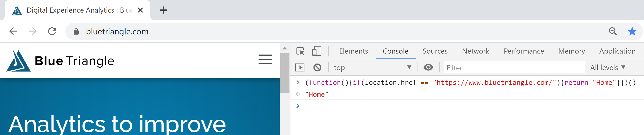
Task: Open the Application tab
Action: (617, 51)
